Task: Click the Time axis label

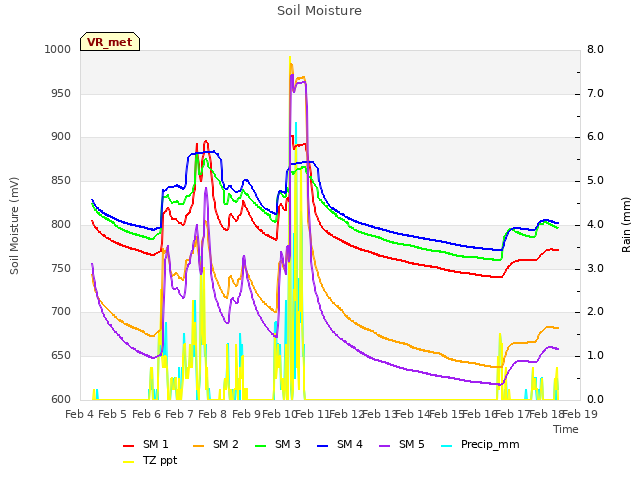Action: [566, 429]
